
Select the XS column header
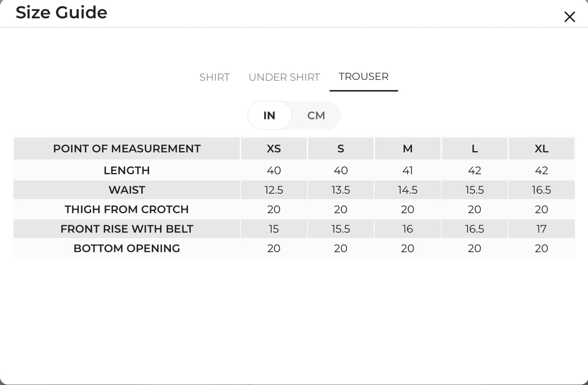274,149
